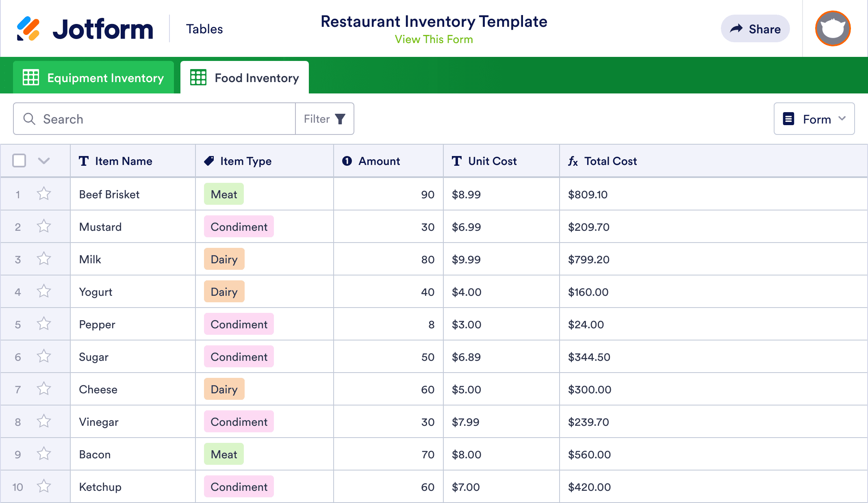The image size is (868, 503).
Task: Open the user avatar profile icon
Action: click(x=833, y=29)
